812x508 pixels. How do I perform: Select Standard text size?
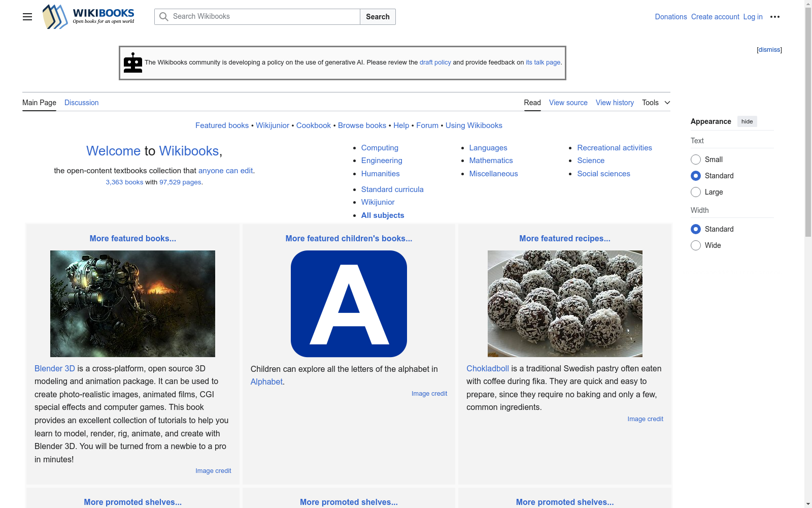click(696, 176)
